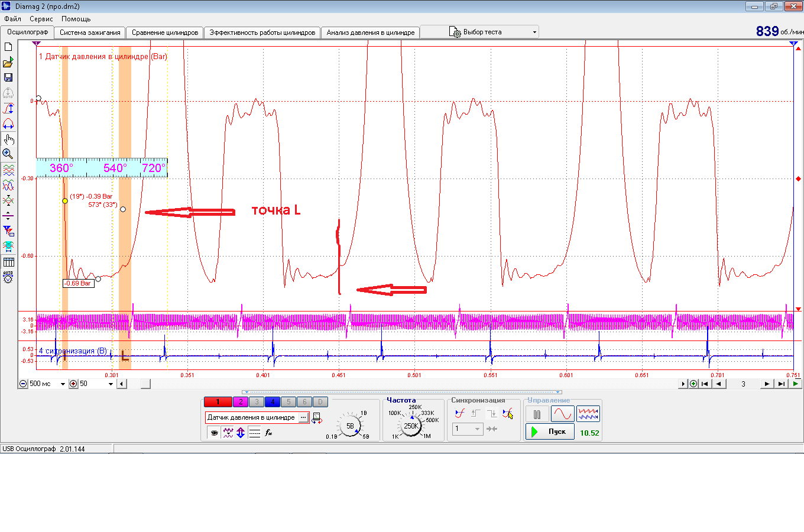
Task: Click the teal waveform width measurement icon
Action: click(8, 246)
